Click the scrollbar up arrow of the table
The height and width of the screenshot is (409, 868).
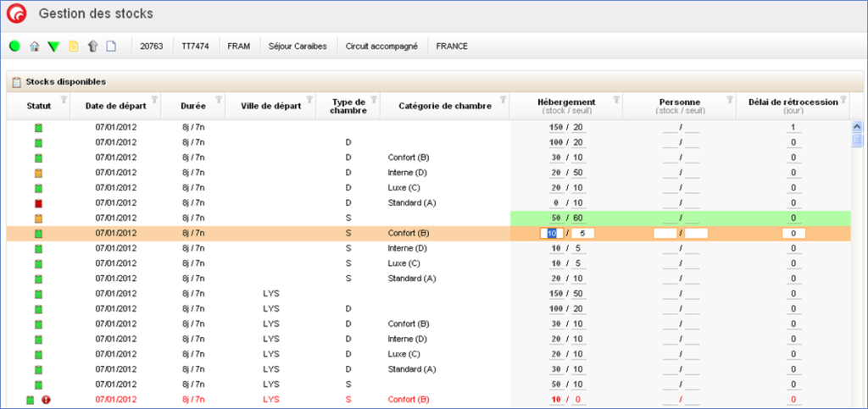[x=857, y=126]
